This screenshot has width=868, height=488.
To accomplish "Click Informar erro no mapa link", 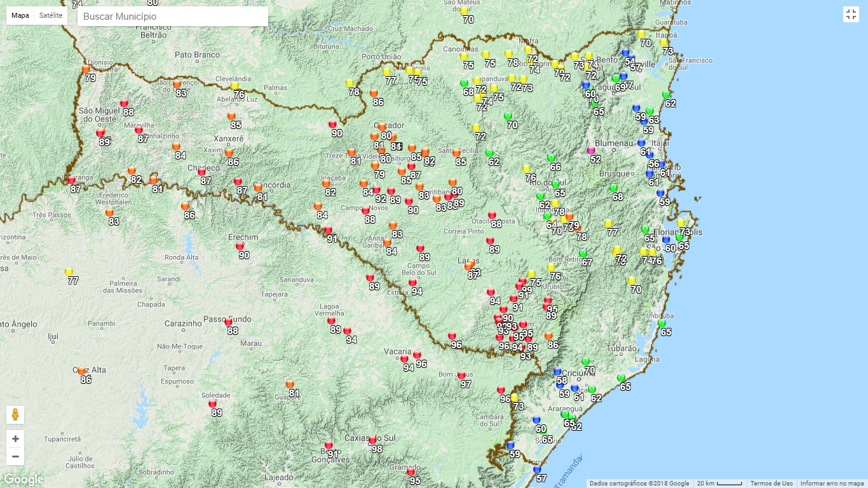I will (832, 484).
